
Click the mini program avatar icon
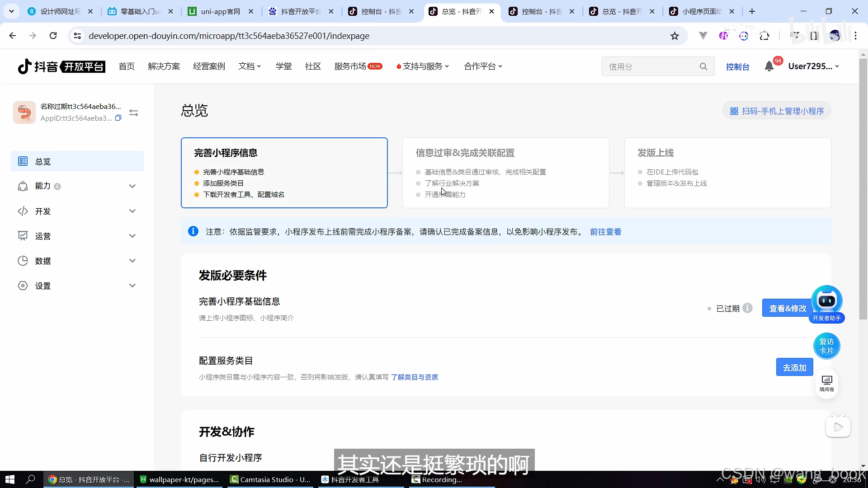pyautogui.click(x=24, y=113)
